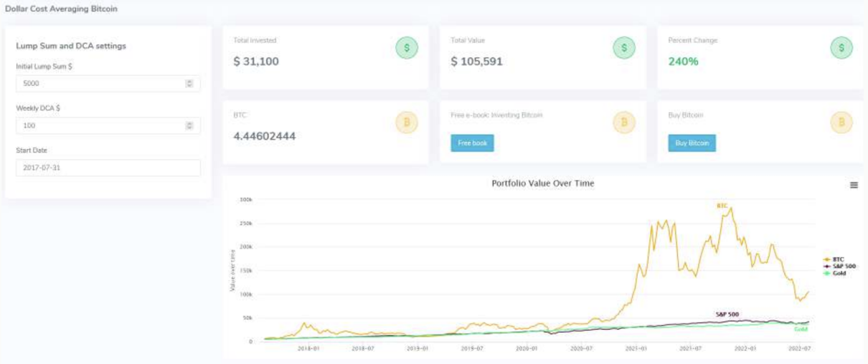Toggle Gold series in chart legend

834,273
